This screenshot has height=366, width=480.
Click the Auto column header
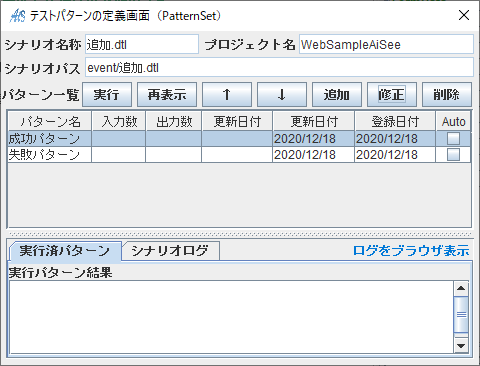coord(453,121)
